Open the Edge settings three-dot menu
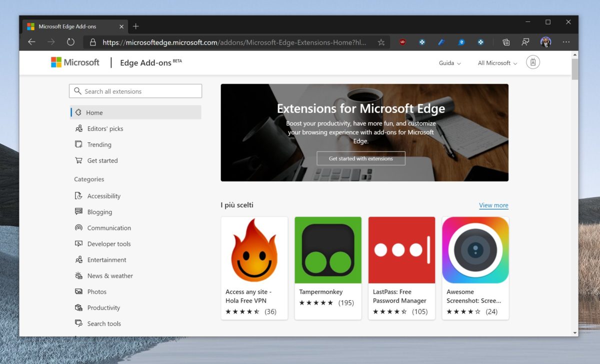Viewport: 600px width, 364px height. pos(566,42)
